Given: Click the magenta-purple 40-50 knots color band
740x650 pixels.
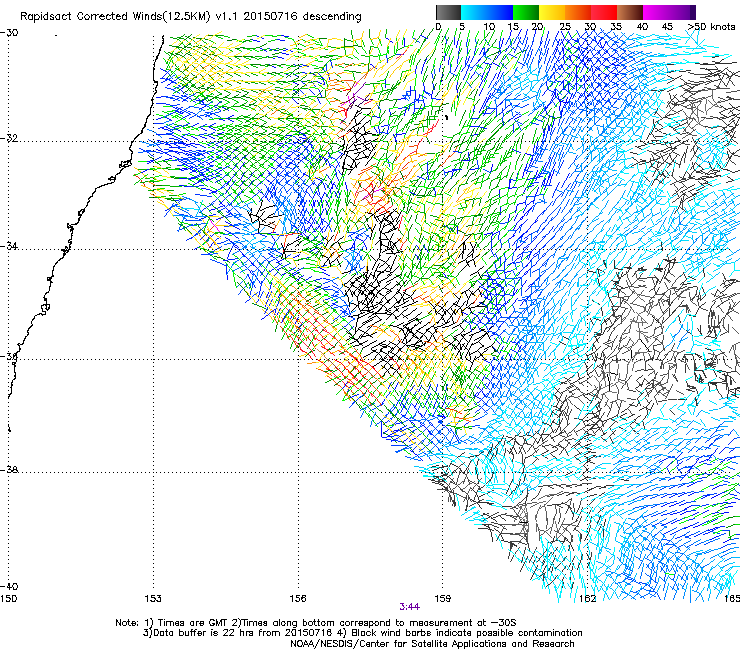Looking at the screenshot, I should coord(669,12).
